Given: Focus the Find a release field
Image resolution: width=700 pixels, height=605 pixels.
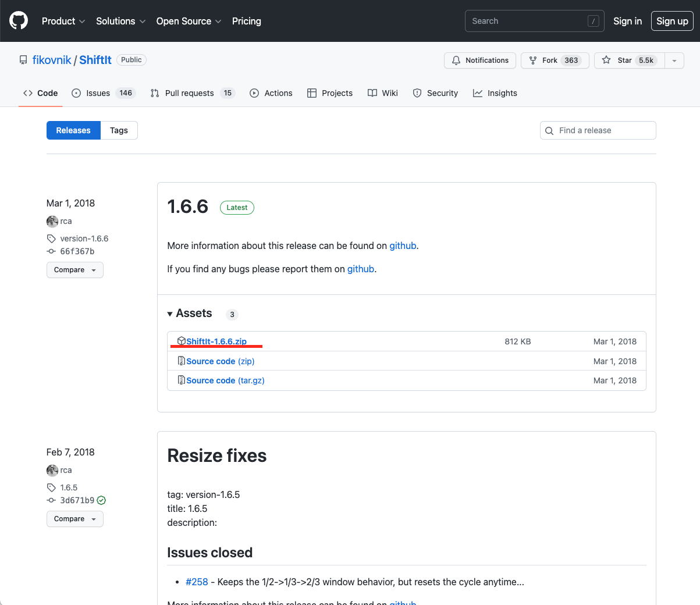Looking at the screenshot, I should (x=598, y=130).
